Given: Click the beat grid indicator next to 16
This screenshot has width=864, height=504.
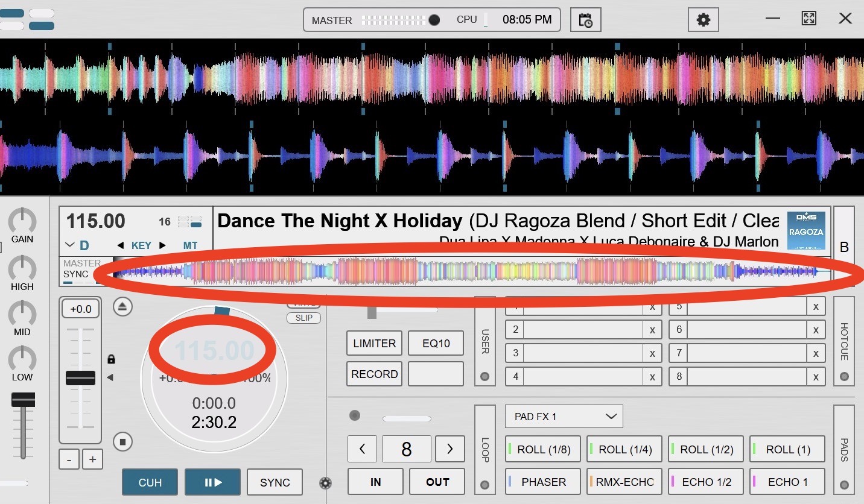Looking at the screenshot, I should (190, 222).
